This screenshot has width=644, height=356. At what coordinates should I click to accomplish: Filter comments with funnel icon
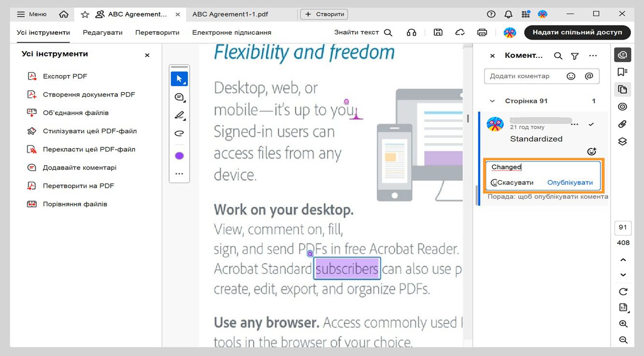coord(575,56)
